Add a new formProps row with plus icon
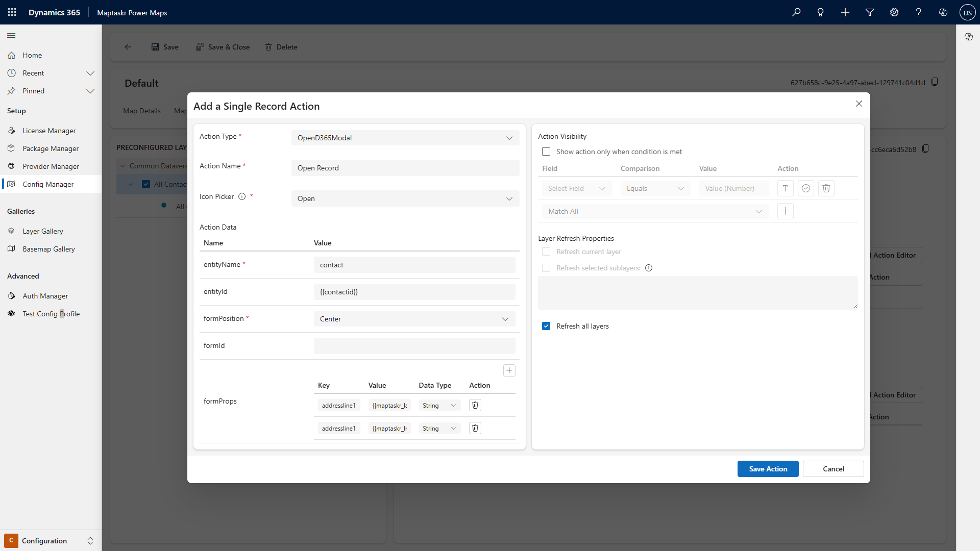Screen dimensions: 980x551 coord(509,370)
